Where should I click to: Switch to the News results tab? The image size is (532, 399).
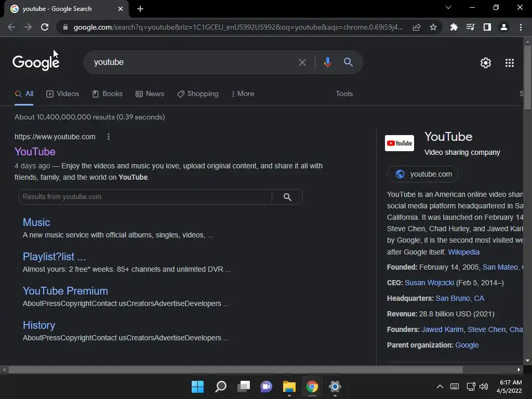click(150, 94)
